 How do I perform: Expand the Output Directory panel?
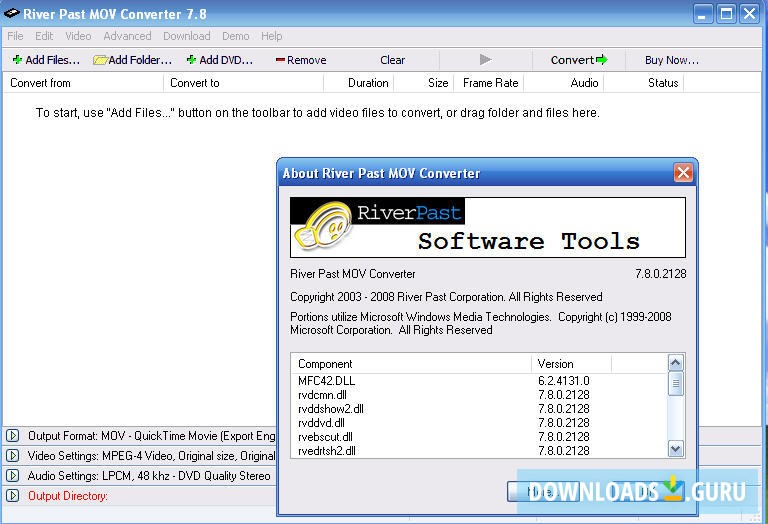tap(13, 496)
